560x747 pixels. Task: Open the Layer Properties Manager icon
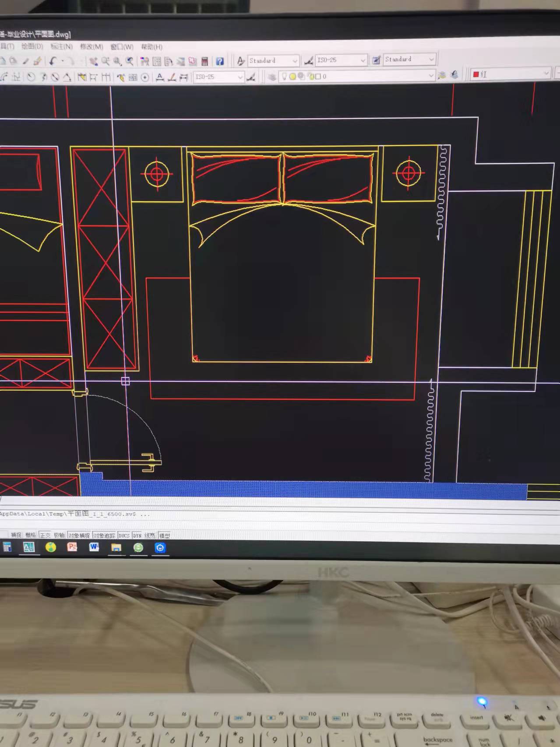click(272, 77)
